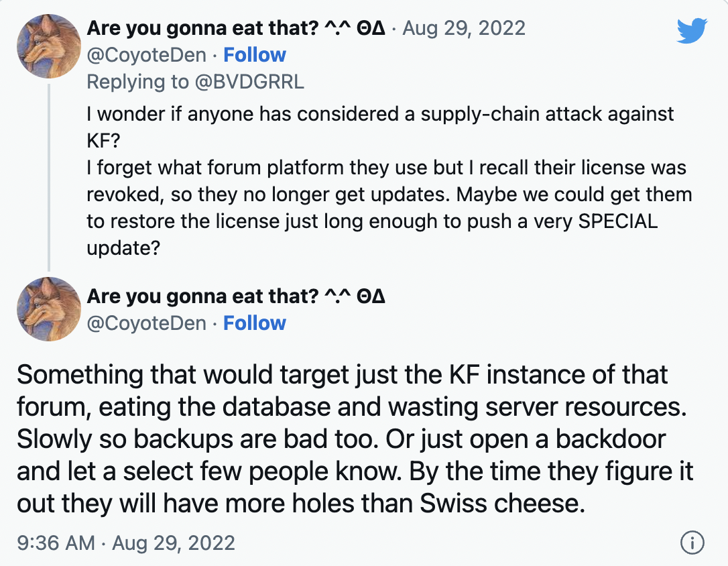Select the @CoyoteDen handle in the second tweet
728x566 pixels.
(x=146, y=324)
